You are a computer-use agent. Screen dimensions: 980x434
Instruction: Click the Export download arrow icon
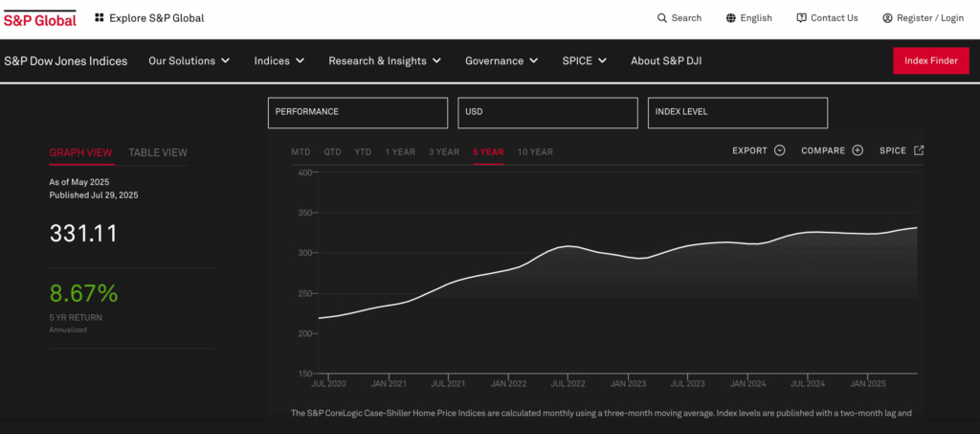pyautogui.click(x=779, y=150)
